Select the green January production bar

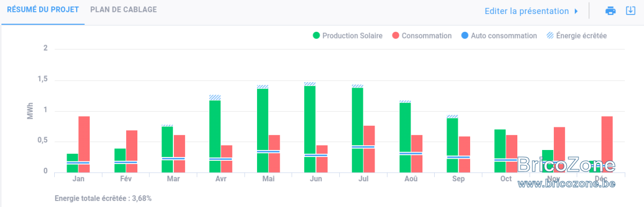click(72, 163)
